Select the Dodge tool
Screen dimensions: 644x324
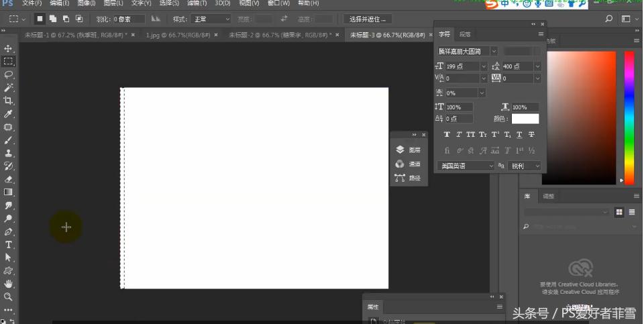point(8,219)
